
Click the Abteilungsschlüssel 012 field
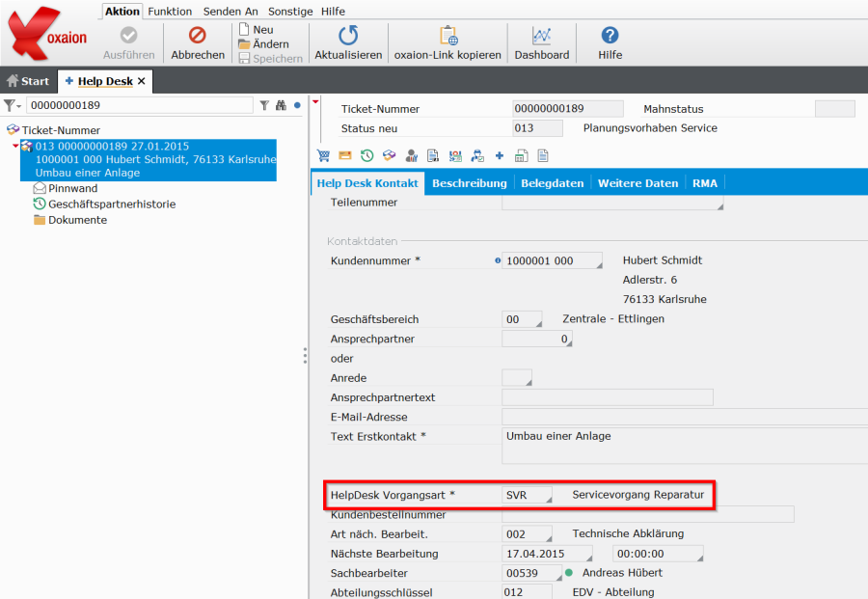[527, 592]
